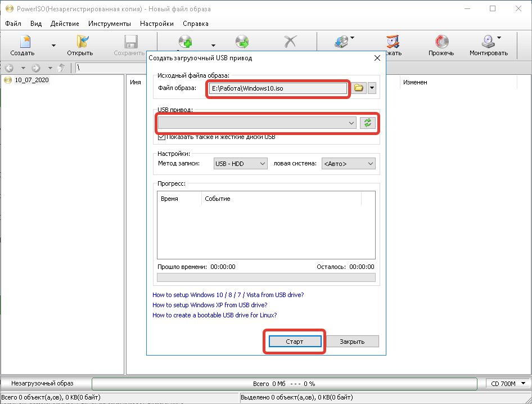The image size is (532, 404).
Task: Open How to setup Windows XP link
Action: [210, 305]
